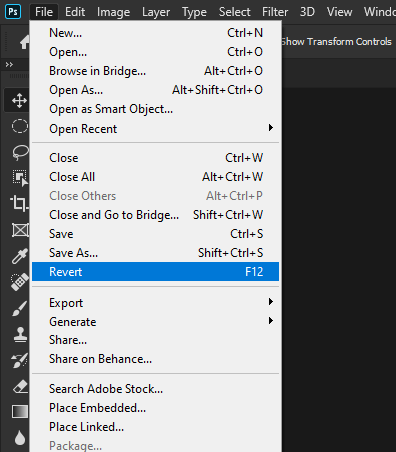Click the Photoshop Ps logo icon
Screen dimensions: 396x452
click(13, 12)
